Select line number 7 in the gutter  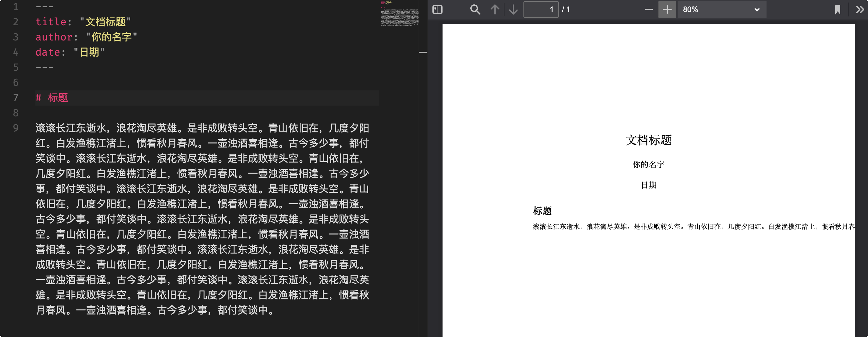15,98
